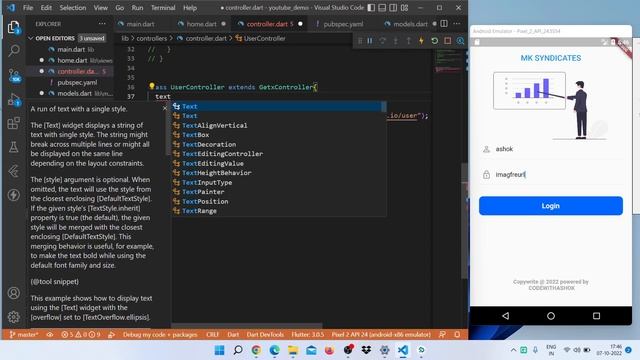Open the widget inspector DevTools icon
The width and height of the screenshot is (640, 360).
pos(460,41)
